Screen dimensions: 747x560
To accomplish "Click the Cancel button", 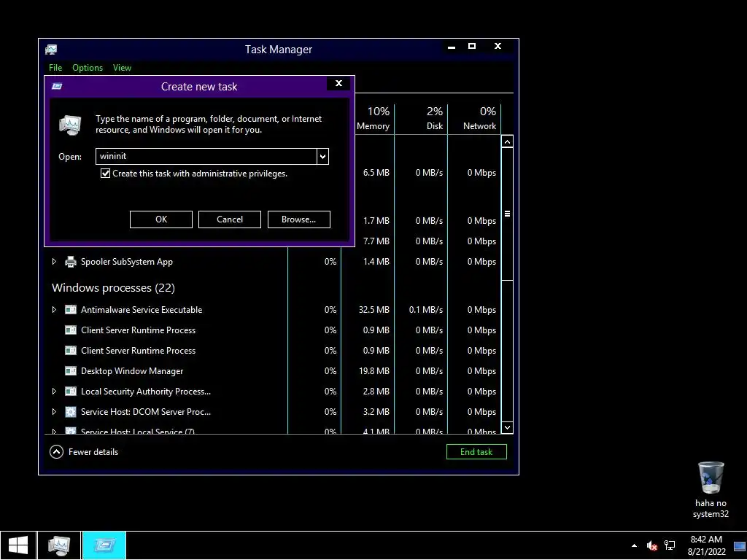I will click(230, 219).
